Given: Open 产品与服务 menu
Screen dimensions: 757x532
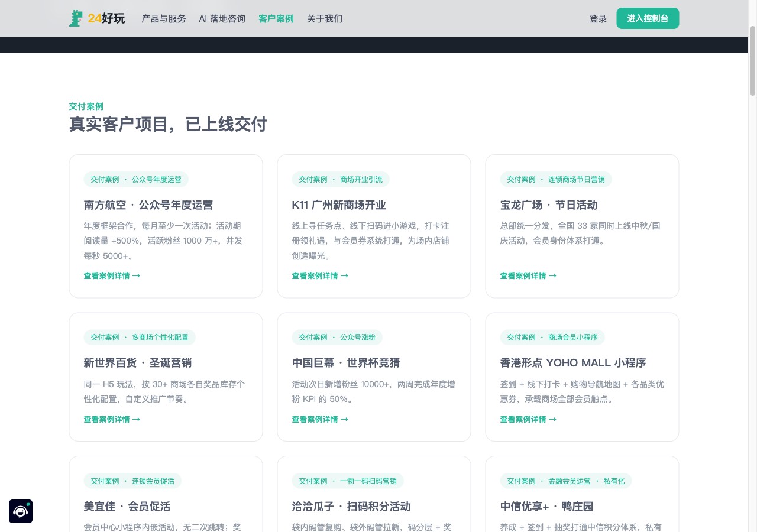Looking at the screenshot, I should tap(163, 19).
